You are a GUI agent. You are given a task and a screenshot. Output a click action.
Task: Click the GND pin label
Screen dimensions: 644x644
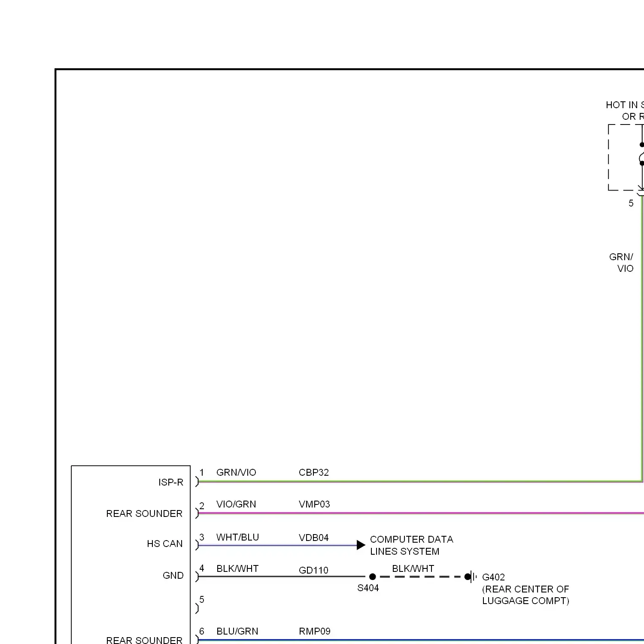click(x=173, y=575)
